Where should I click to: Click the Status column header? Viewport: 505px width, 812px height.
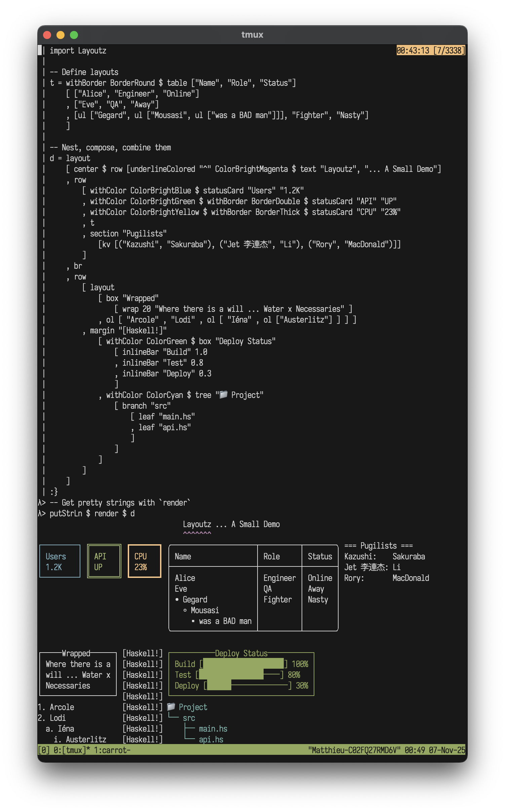(320, 556)
